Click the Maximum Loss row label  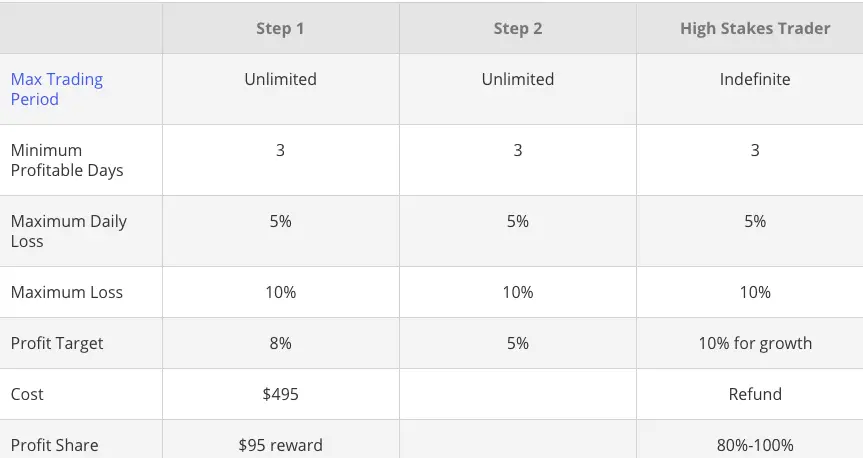tap(67, 292)
